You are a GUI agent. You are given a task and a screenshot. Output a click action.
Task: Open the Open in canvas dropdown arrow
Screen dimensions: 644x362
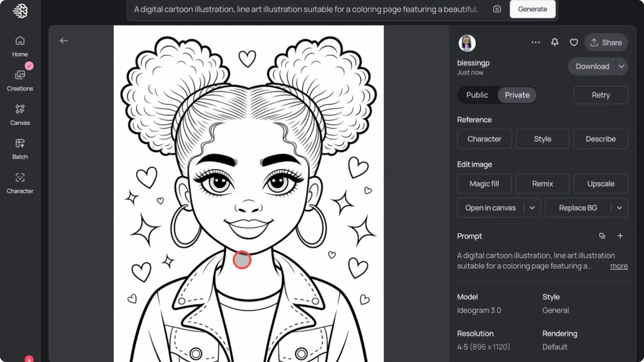532,207
